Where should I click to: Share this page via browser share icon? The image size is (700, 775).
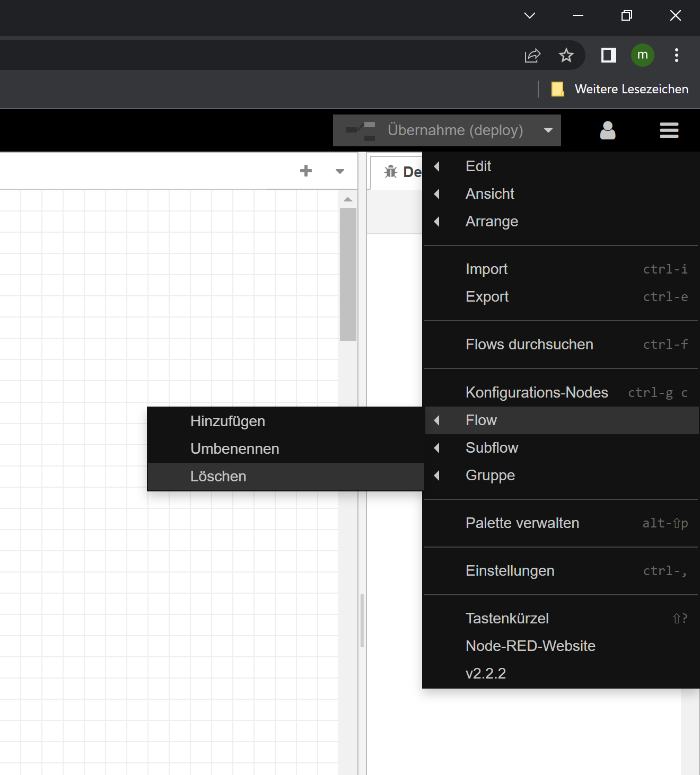[532, 55]
